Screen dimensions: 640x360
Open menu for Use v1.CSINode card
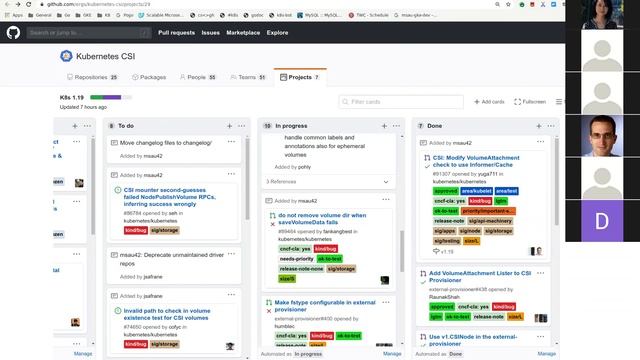540,337
